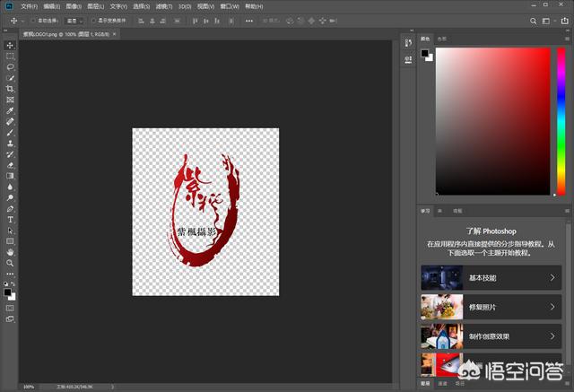Open the 图层(L) menu
Image resolution: width=574 pixels, height=392 pixels.
pyautogui.click(x=96, y=6)
